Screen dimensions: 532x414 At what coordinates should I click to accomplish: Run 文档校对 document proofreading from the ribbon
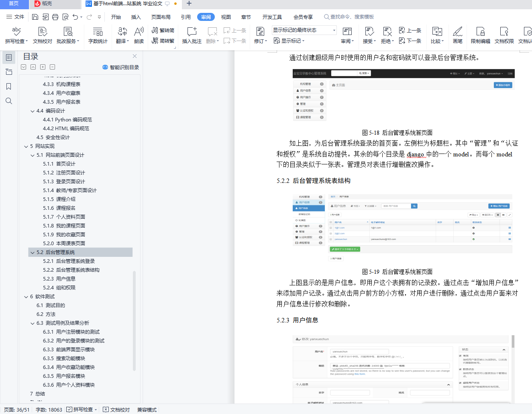click(43, 35)
